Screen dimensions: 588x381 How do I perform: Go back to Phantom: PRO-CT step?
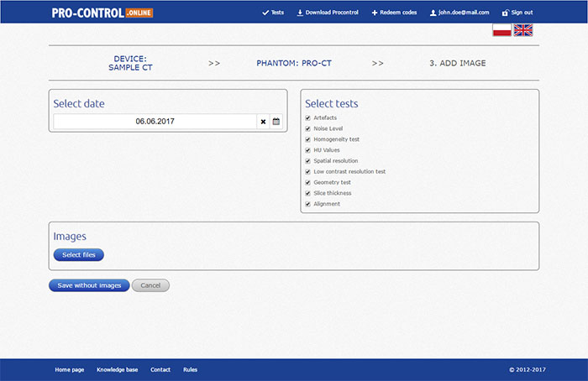(x=294, y=63)
